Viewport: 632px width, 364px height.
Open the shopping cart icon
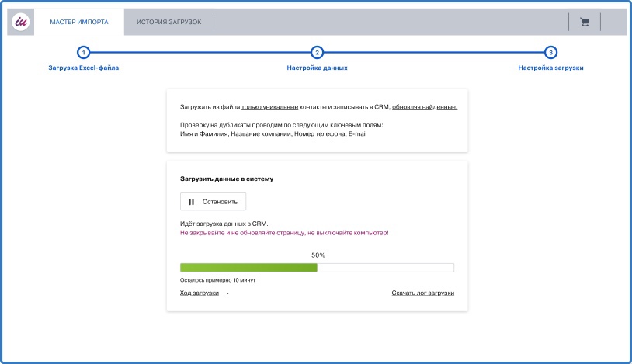[585, 22]
